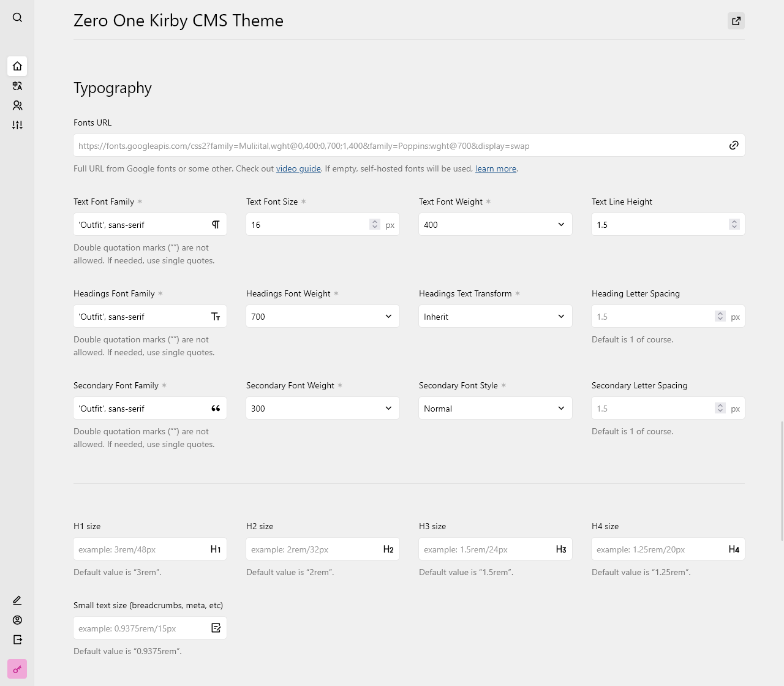Expand the Text Font Weight dropdown
The height and width of the screenshot is (686, 784).
pos(495,225)
